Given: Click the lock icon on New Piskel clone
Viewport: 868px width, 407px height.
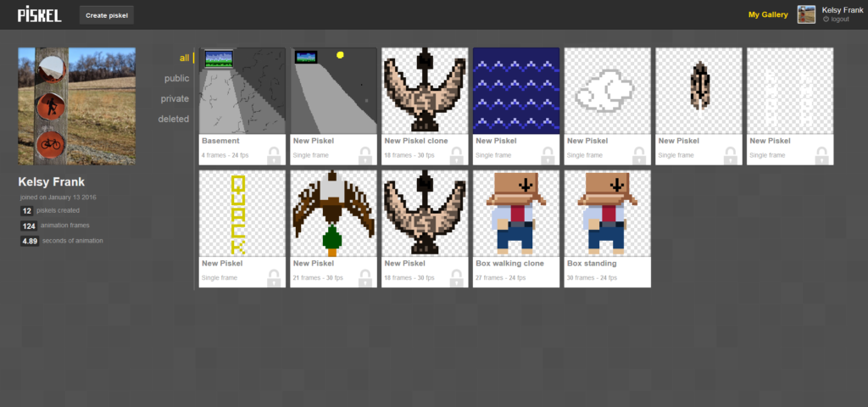Looking at the screenshot, I should point(456,155).
